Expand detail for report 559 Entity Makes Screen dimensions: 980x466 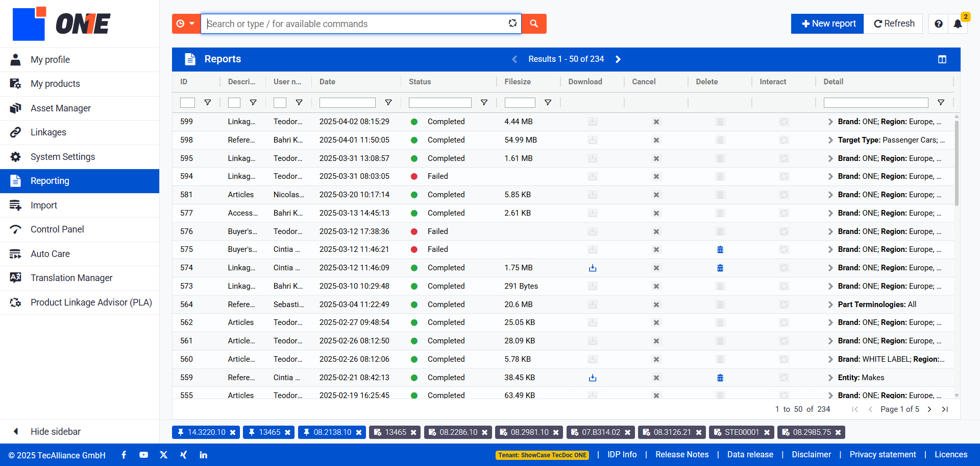pos(830,378)
